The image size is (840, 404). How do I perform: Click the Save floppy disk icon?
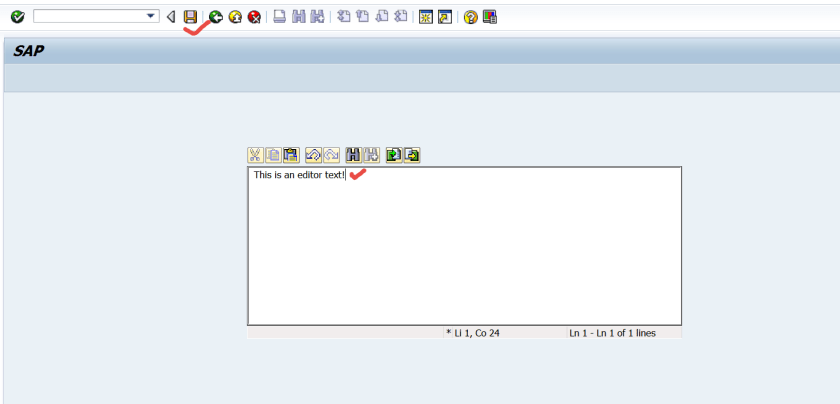190,17
